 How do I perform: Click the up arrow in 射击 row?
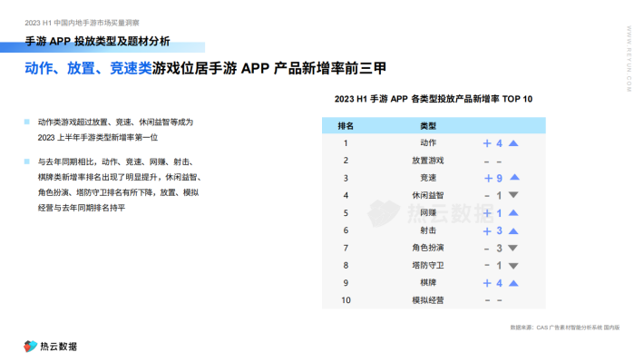click(513, 231)
